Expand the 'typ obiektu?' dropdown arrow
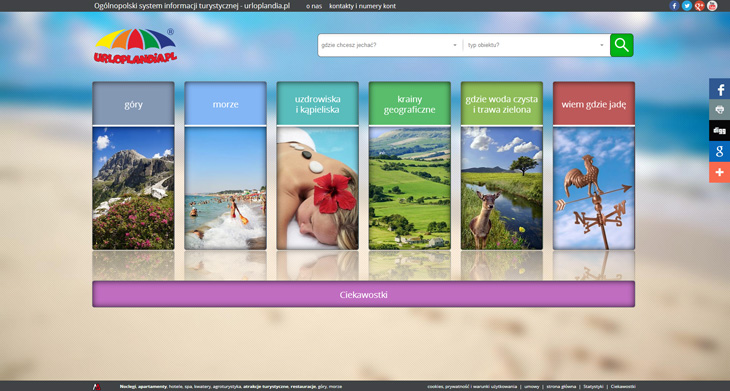The image size is (730, 391). (x=602, y=45)
